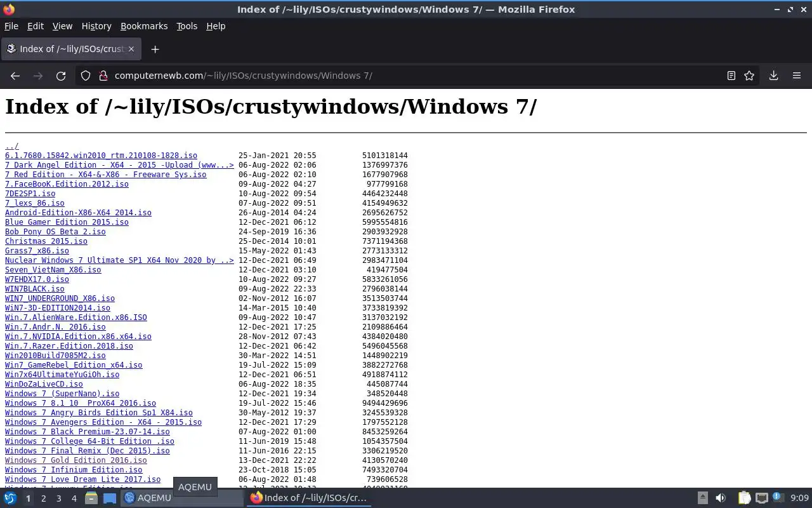The height and width of the screenshot is (508, 812).
Task: Click the clock showing 9:09
Action: click(x=799, y=498)
